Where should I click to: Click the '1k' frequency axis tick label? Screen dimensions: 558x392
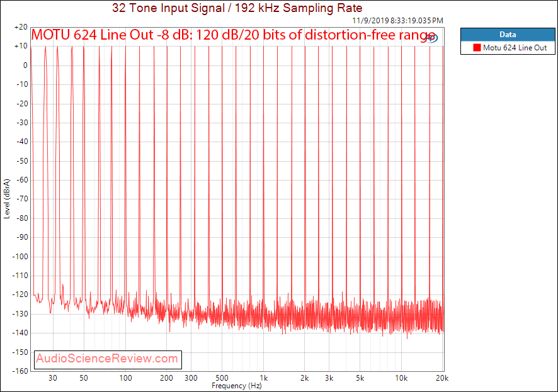(263, 378)
